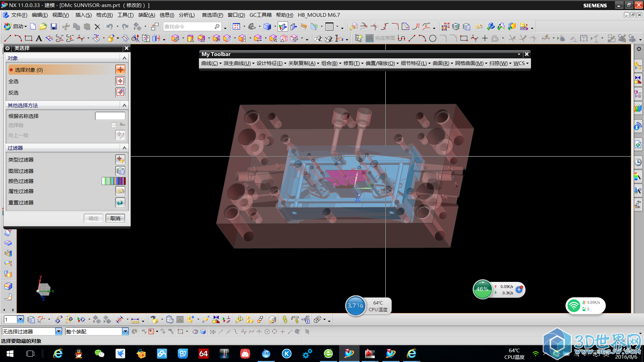Click the Save file icon
The height and width of the screenshot is (362, 644).
click(54, 26)
